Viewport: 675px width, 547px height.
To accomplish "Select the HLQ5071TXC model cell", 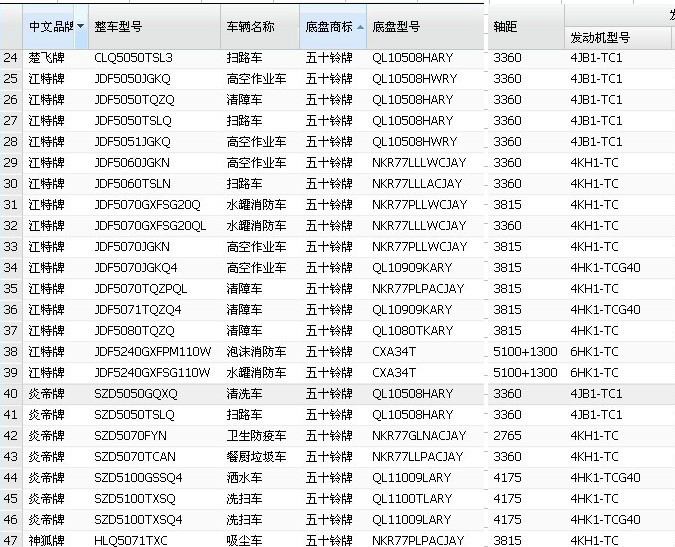I will click(131, 541).
